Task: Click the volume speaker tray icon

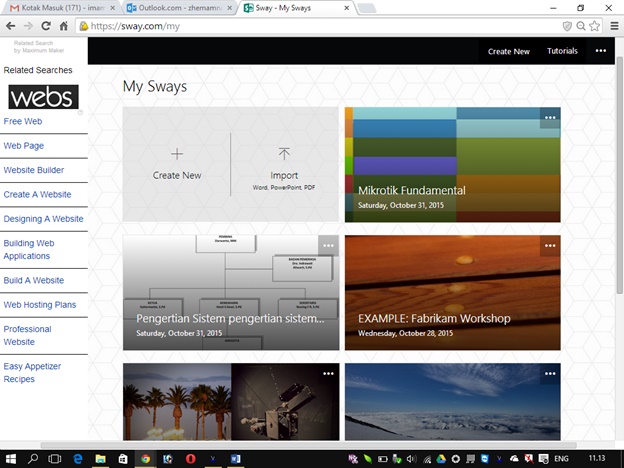Action: [411, 459]
